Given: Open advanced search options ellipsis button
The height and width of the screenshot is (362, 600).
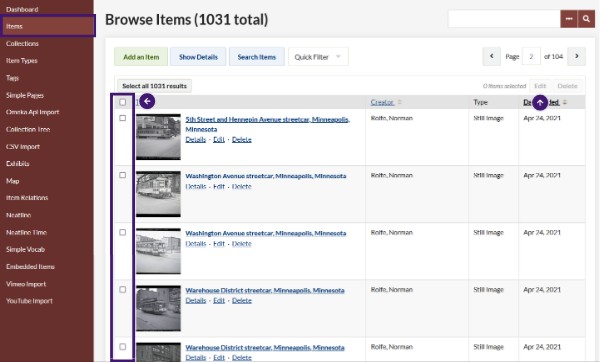Looking at the screenshot, I should coord(569,19).
